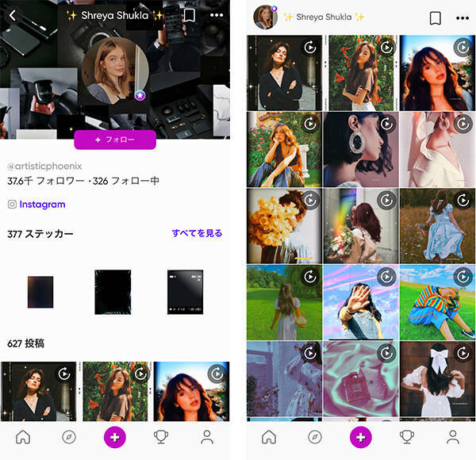476x460 pixels.
Task: Open large circular profile avatar on left
Action: tap(115, 71)
